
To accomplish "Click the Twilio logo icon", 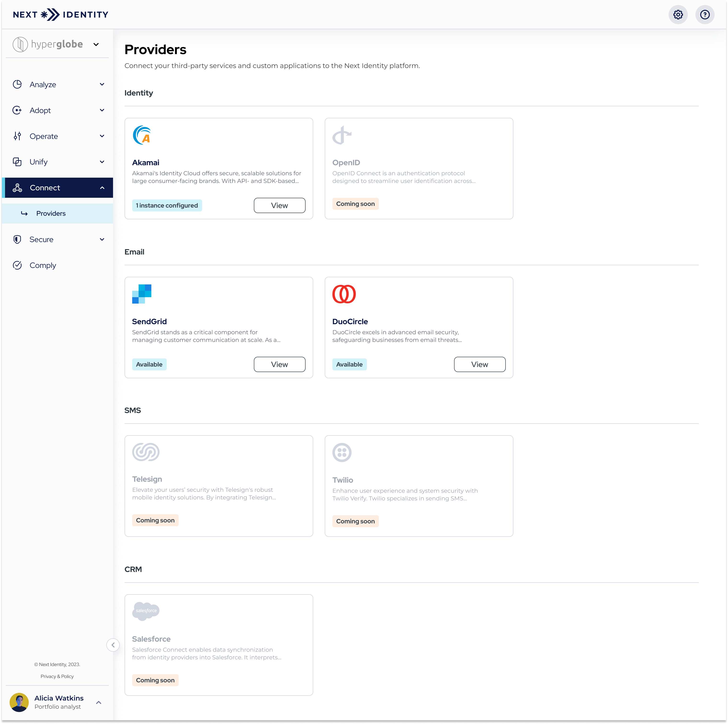I will 342,452.
